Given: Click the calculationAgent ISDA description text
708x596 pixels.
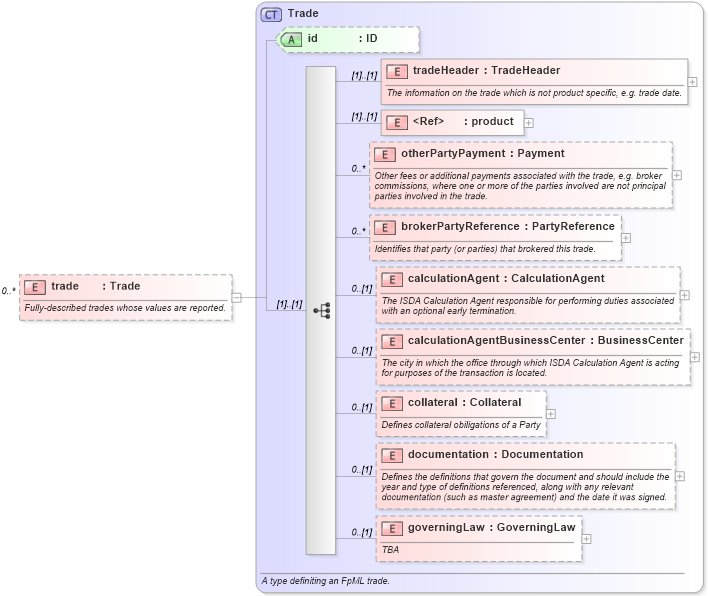Looking at the screenshot, I should click(528, 306).
